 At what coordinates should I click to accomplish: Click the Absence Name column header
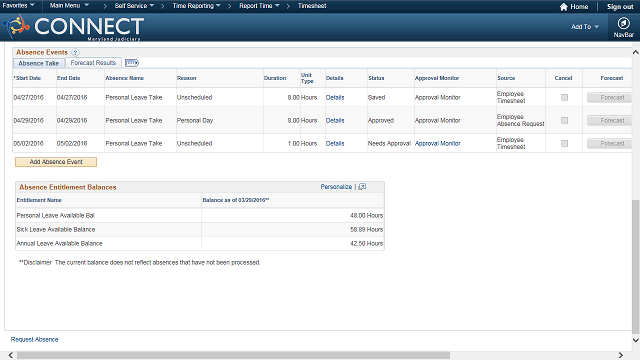coord(124,78)
